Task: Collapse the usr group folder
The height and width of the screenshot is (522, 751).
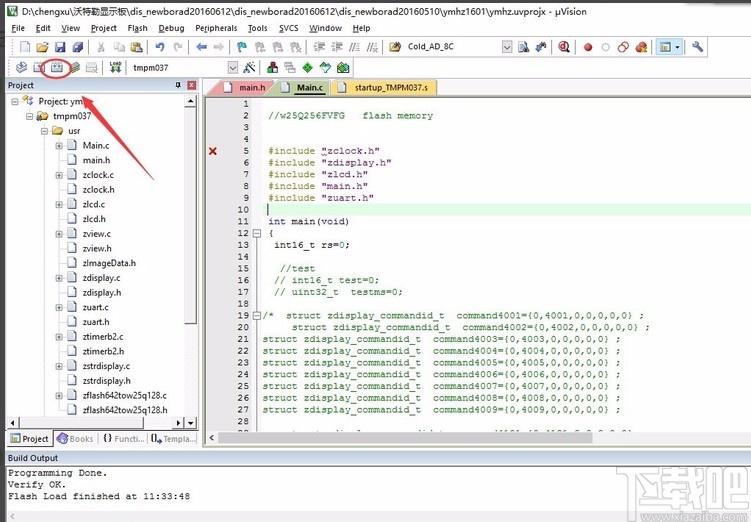Action: click(x=45, y=131)
